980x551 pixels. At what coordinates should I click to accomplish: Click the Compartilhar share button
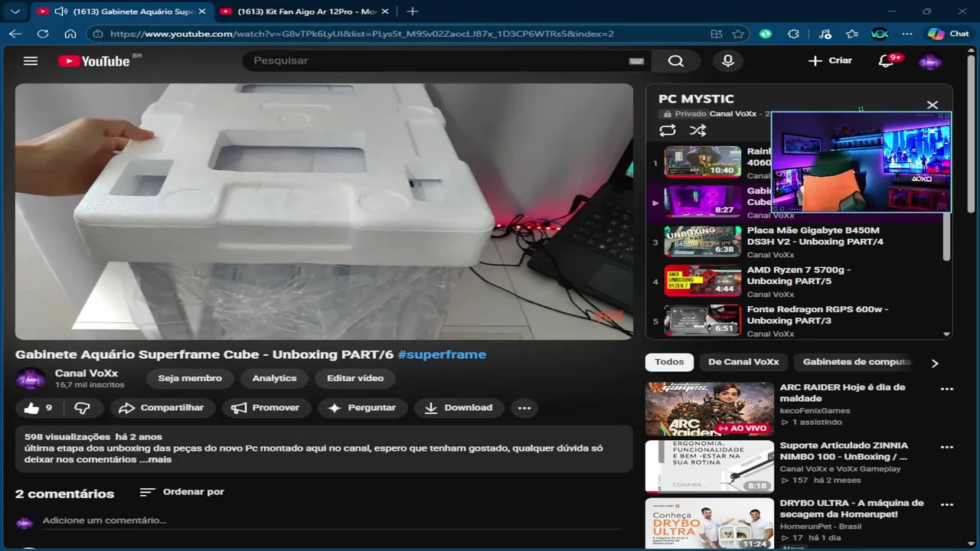point(162,408)
